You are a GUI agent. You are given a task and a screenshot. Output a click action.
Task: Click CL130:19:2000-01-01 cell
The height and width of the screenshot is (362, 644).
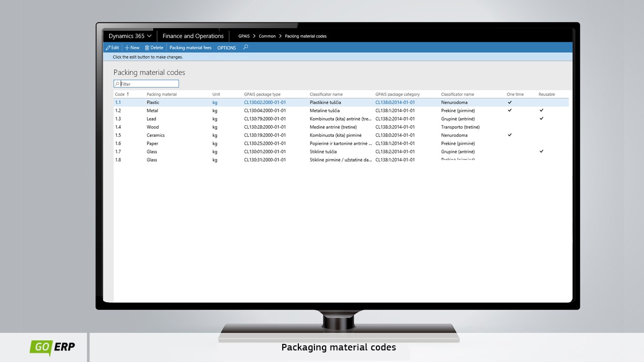pos(265,135)
